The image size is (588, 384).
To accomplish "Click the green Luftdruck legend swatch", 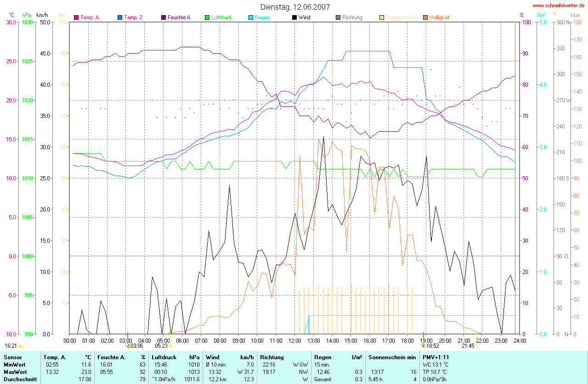I will coord(207,17).
